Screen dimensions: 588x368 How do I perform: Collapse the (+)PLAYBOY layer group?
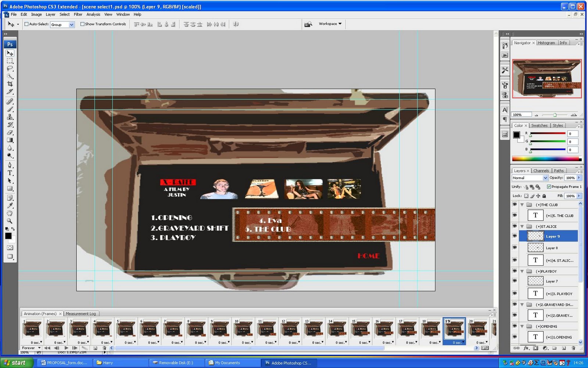click(x=522, y=271)
